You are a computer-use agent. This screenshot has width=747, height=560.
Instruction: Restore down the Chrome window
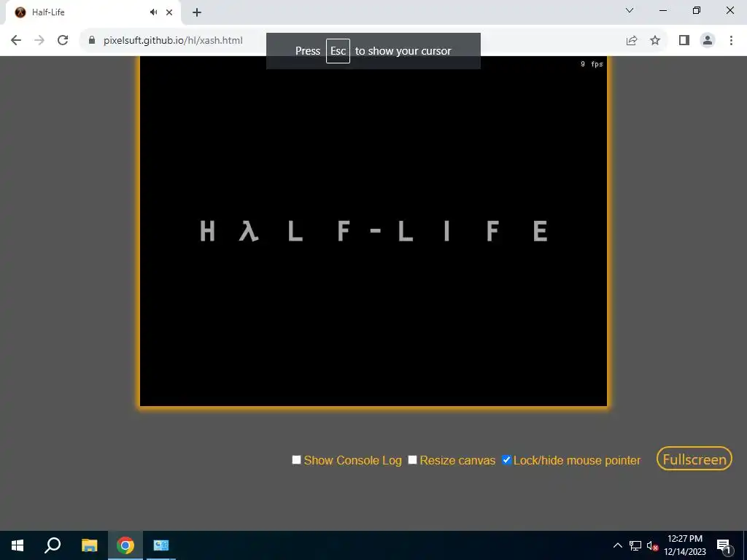[x=697, y=10]
